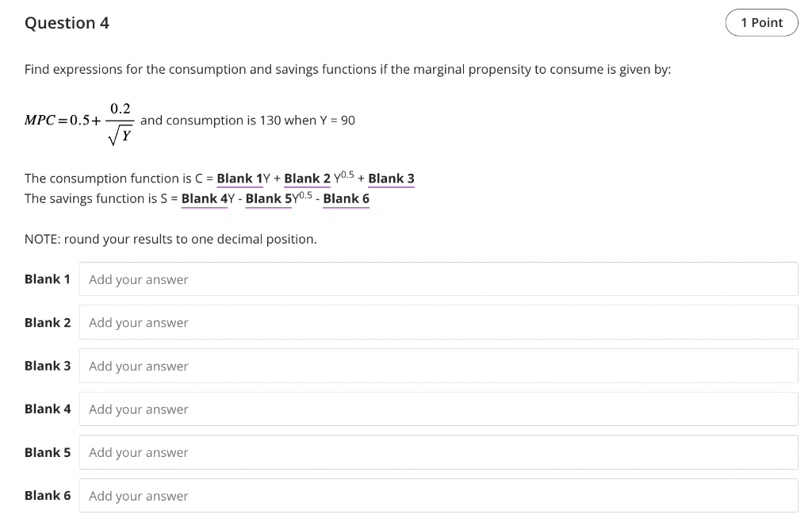The height and width of the screenshot is (526, 812).
Task: Click the underlined Blank 2 in the consumption function
Action: [x=307, y=178]
